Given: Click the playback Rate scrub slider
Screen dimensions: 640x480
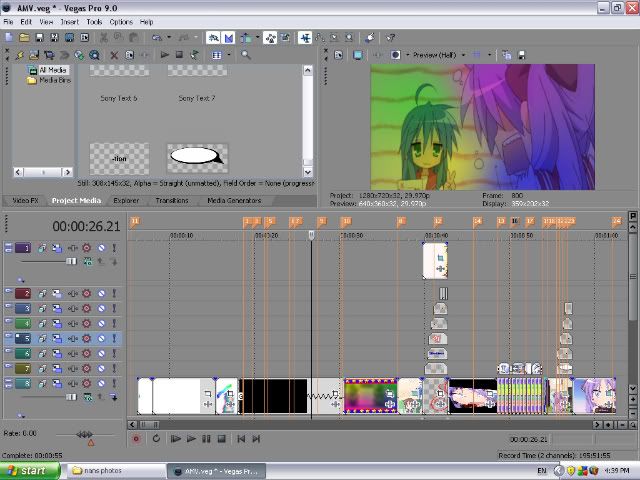Looking at the screenshot, I should point(84,435).
